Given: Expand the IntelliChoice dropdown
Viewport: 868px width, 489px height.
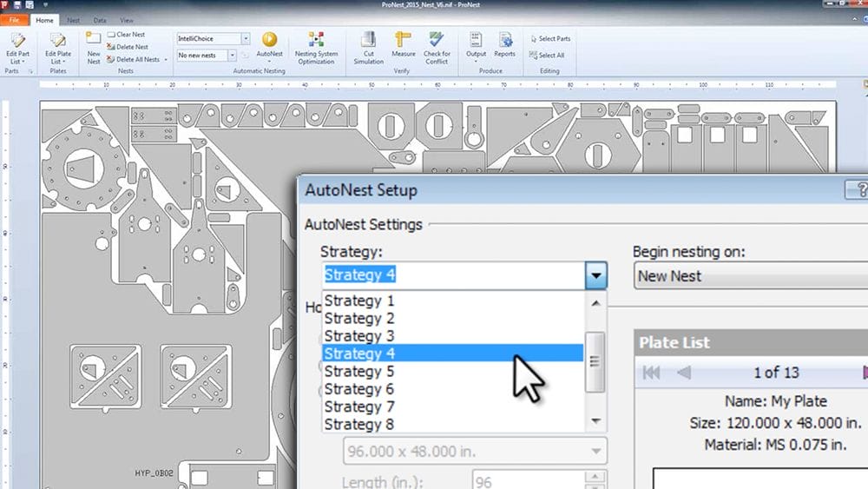Looking at the screenshot, I should [x=247, y=39].
